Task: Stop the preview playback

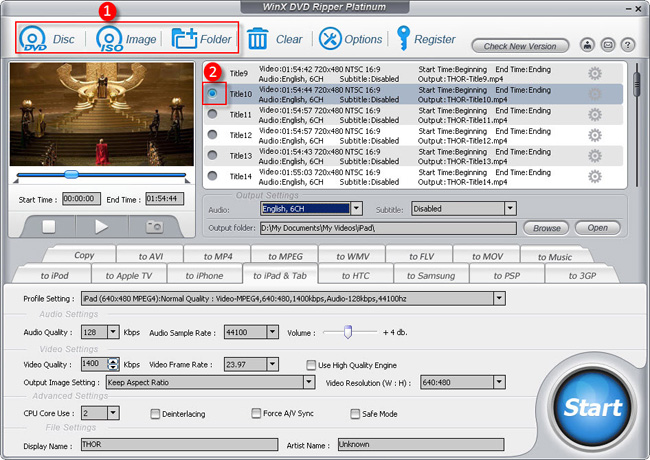Action: click(x=49, y=226)
